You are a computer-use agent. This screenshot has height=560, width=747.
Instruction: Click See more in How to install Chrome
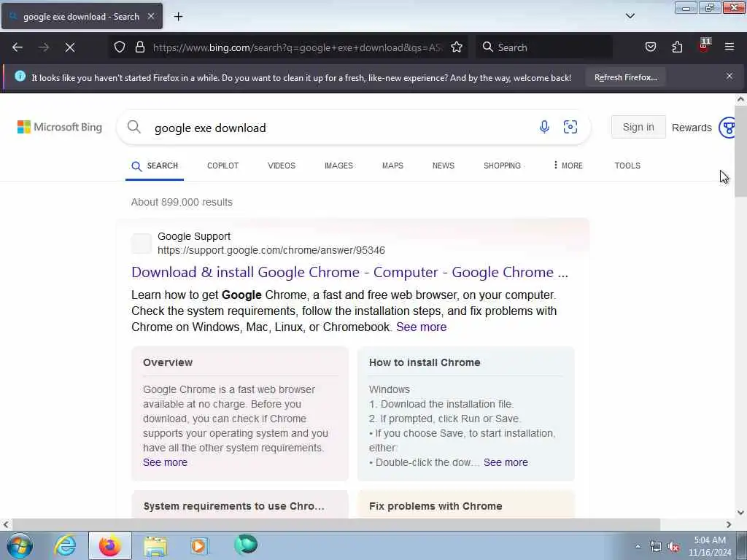pos(506,462)
